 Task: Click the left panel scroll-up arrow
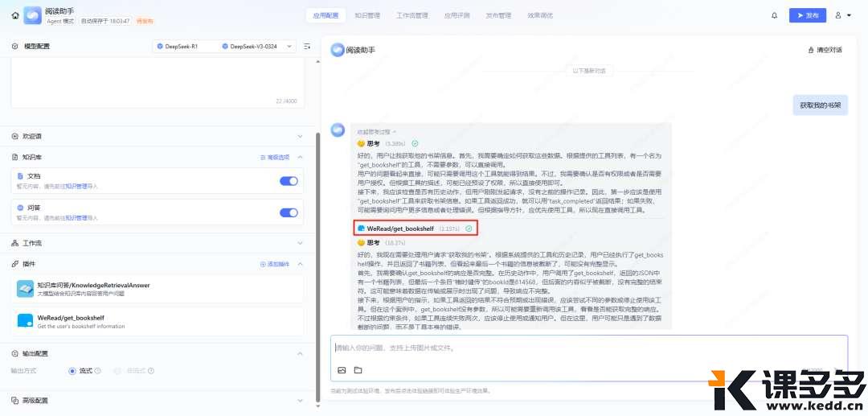(x=317, y=61)
